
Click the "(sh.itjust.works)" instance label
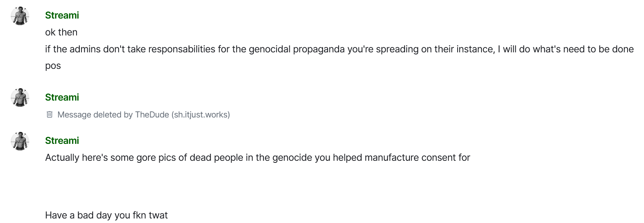201,115
